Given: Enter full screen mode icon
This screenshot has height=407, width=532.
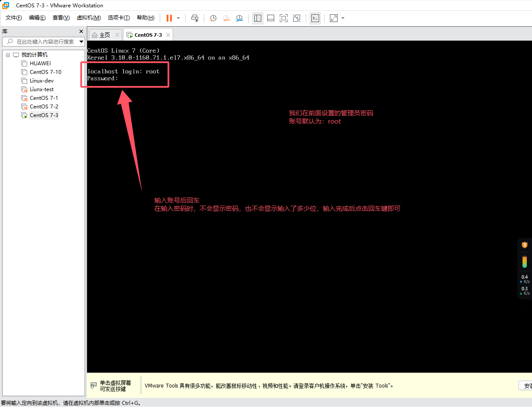Looking at the screenshot, I should pos(284,18).
